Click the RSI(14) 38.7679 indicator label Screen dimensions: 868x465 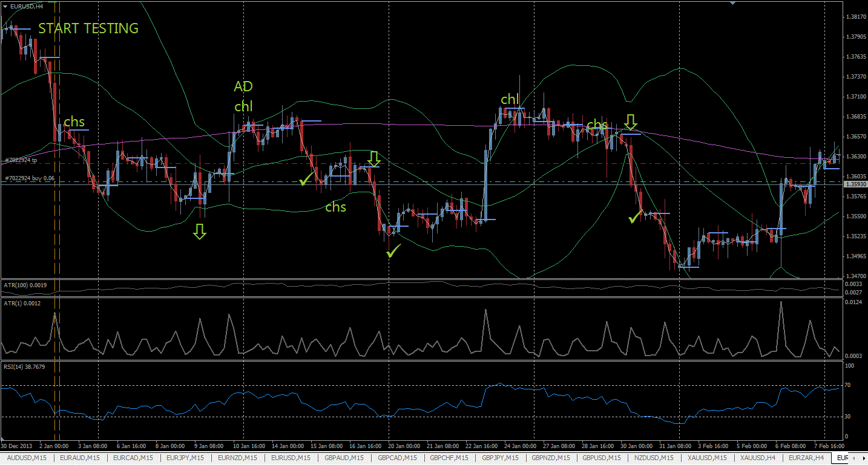pyautogui.click(x=24, y=366)
